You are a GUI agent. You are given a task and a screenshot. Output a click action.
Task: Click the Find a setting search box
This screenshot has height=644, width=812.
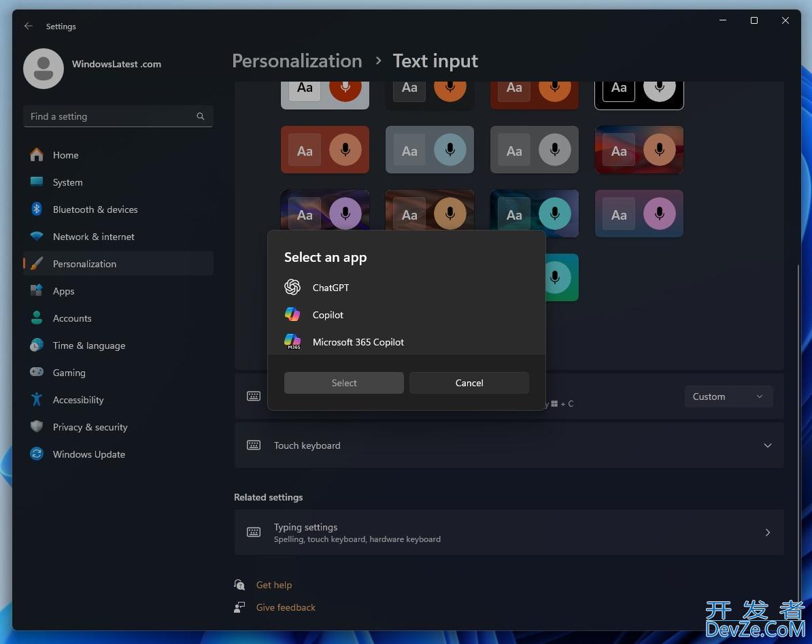(118, 116)
